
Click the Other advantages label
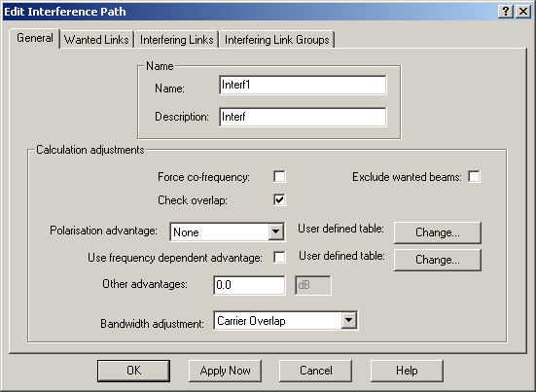click(x=145, y=284)
